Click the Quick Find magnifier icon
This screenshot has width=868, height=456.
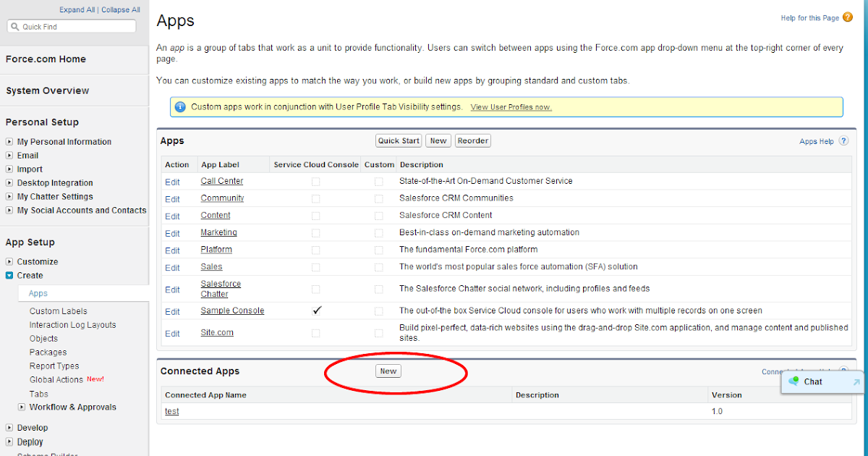15,27
